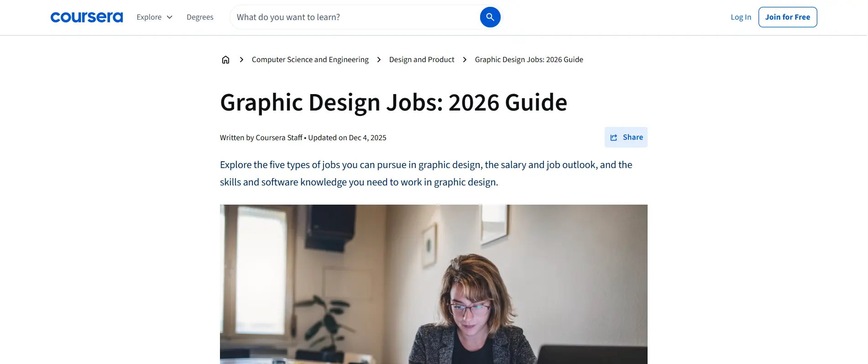Open the Degrees navigation item
This screenshot has width=868, height=364.
200,17
